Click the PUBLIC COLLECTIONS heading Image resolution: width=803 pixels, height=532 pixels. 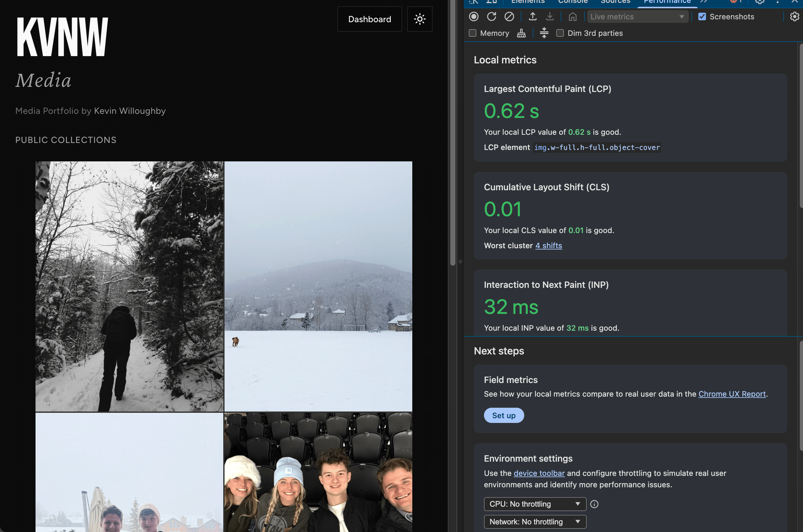tap(66, 140)
